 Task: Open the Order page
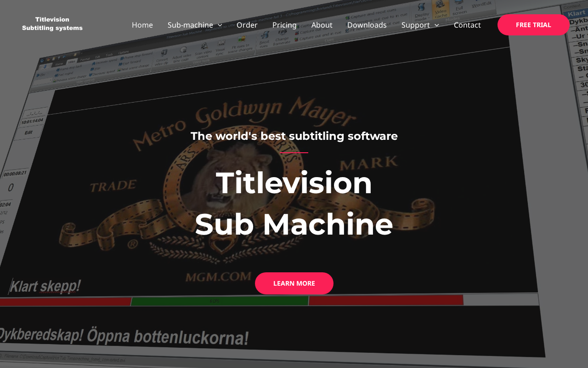click(x=247, y=25)
